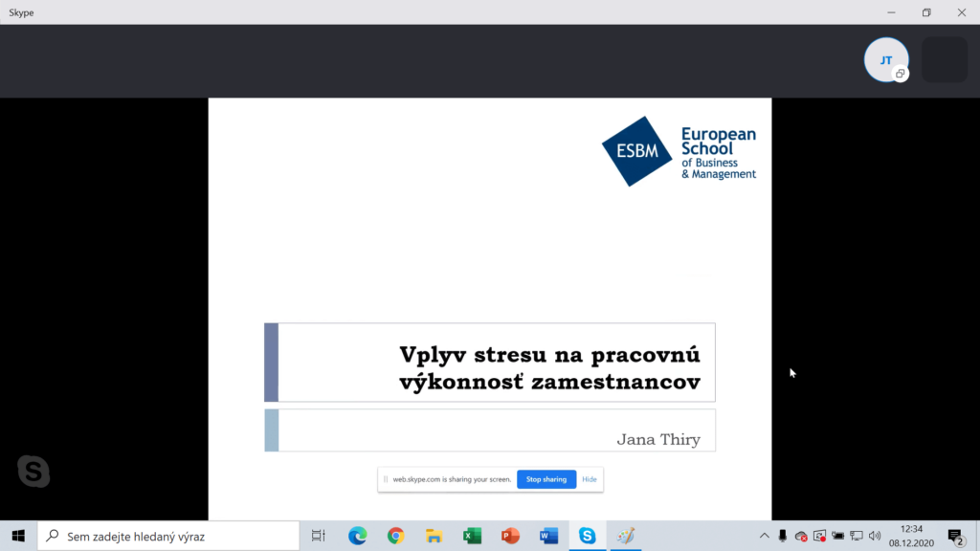Open the notification center with 2 alerts
980x551 pixels.
(956, 536)
